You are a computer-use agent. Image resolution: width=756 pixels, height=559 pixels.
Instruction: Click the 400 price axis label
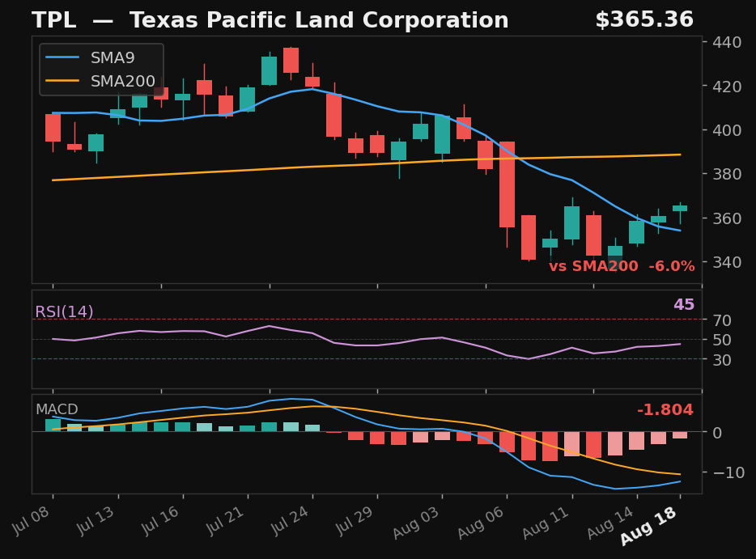pos(727,130)
